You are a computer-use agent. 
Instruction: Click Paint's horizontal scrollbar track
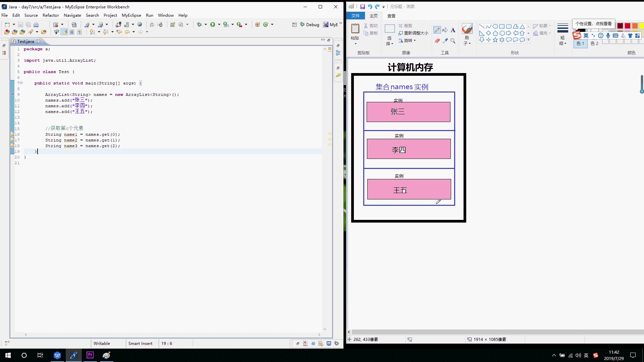(498, 332)
